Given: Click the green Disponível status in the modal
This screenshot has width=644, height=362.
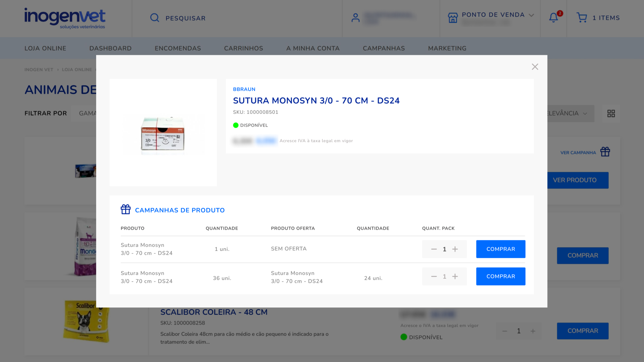Looking at the screenshot, I should coord(250,125).
